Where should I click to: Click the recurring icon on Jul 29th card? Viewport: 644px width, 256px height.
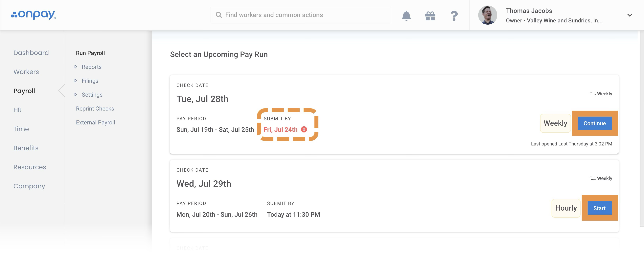[593, 178]
